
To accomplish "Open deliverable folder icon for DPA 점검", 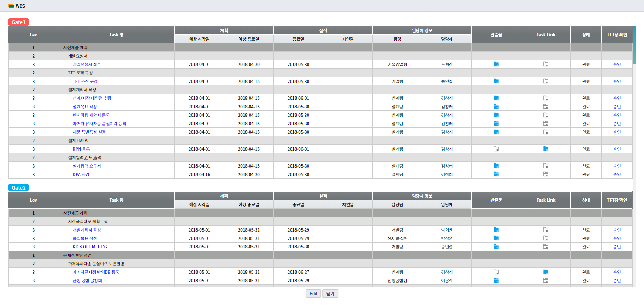I will coord(496,174).
